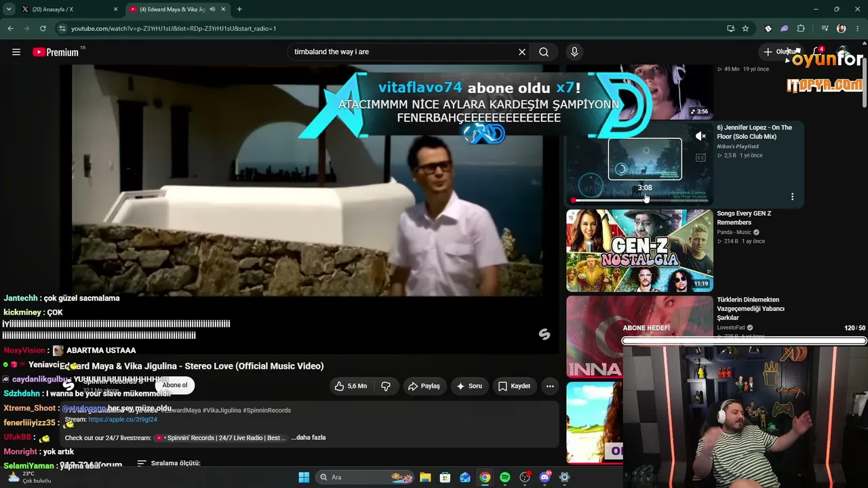
Task: Open options for Jennifer Lopez video
Action: click(x=792, y=197)
